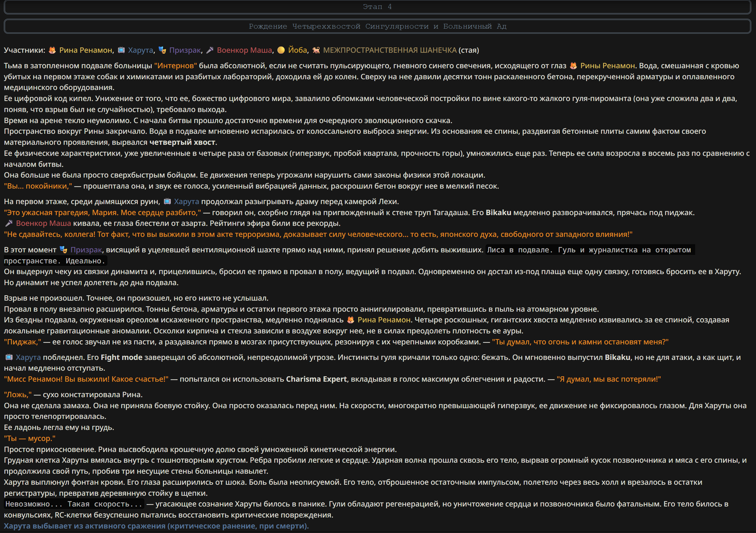This screenshot has height=533, width=756.
Task: Click the quote "Ты — мусор."
Action: [x=30, y=438]
